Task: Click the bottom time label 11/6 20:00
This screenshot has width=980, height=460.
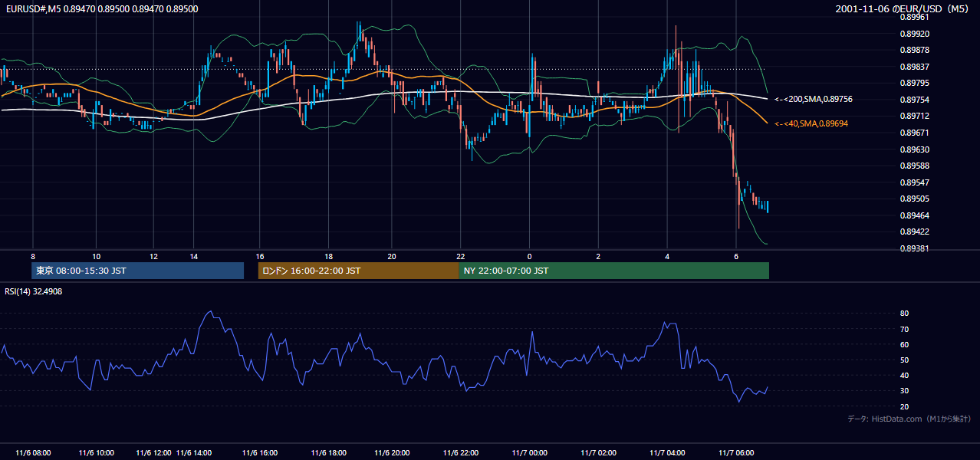Action: pyautogui.click(x=393, y=452)
